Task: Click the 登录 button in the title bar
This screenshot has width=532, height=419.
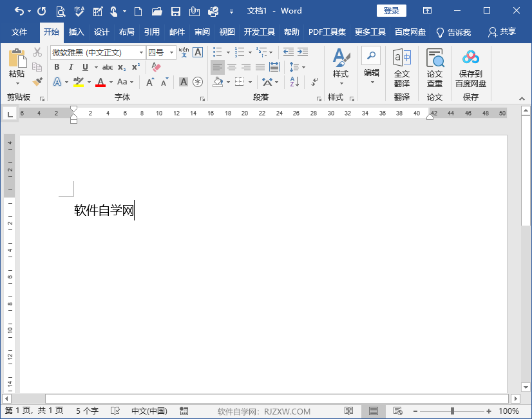Action: [390, 10]
